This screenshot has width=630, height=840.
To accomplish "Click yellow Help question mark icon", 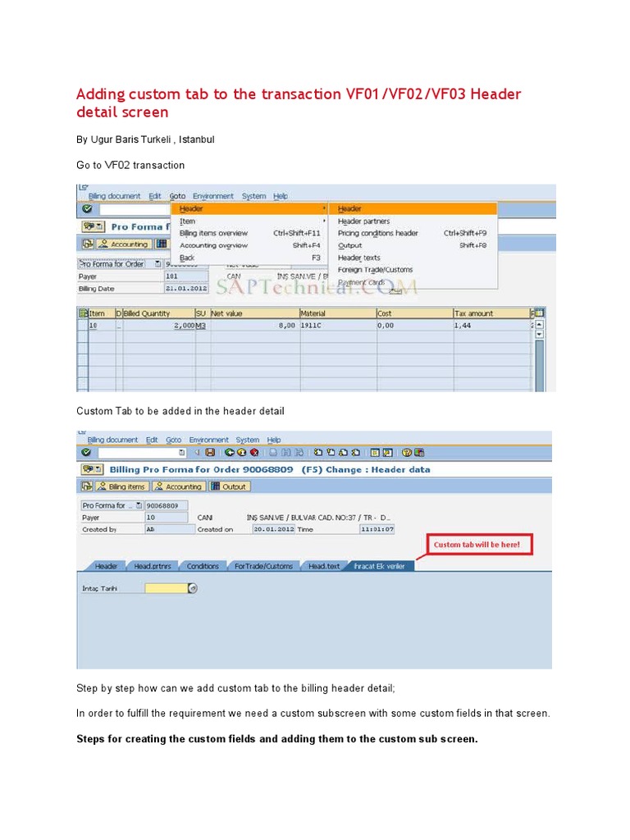I will [407, 453].
